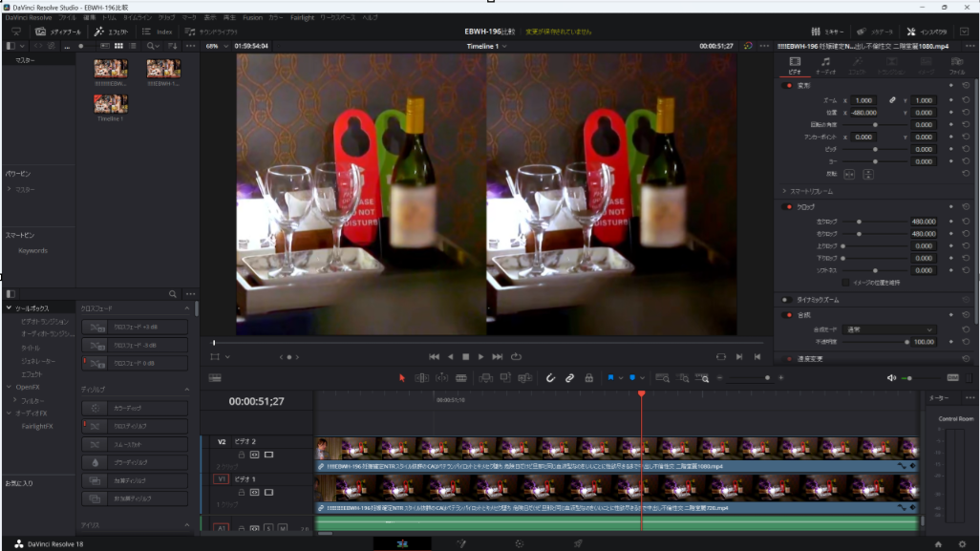Click the loop playback button
Screen dimensions: 980x551
516,356
